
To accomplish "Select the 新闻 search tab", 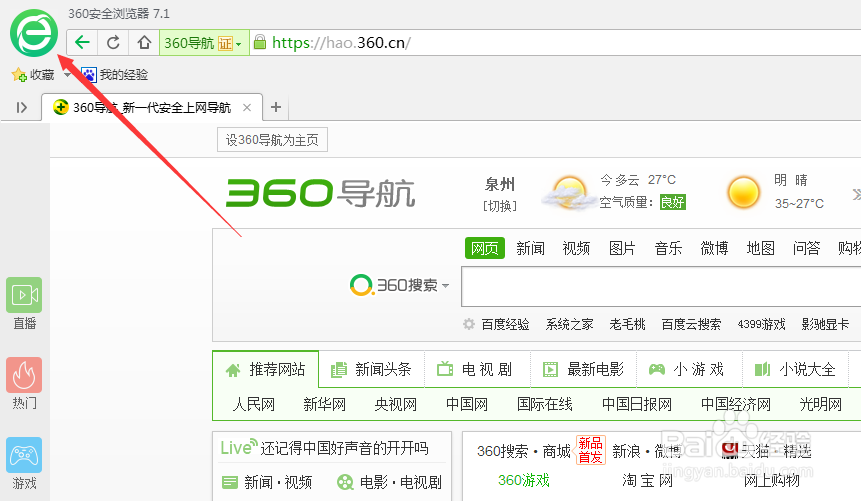I will (530, 248).
